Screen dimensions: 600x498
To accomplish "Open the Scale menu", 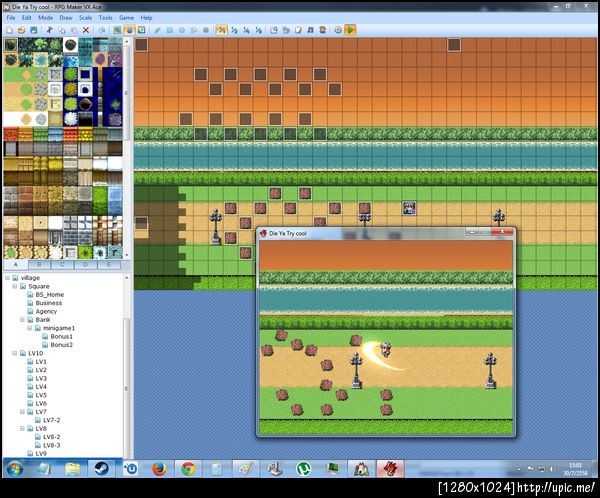I will pyautogui.click(x=85, y=18).
